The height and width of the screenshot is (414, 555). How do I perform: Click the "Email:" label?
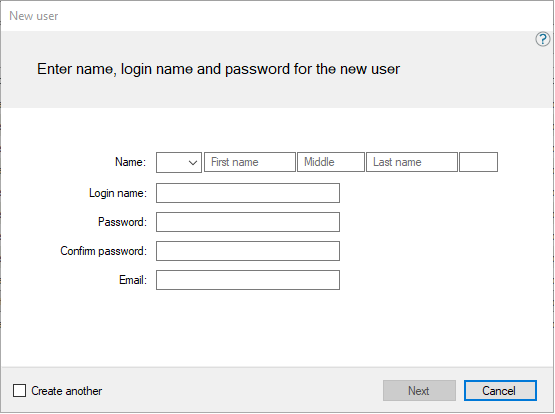click(133, 280)
